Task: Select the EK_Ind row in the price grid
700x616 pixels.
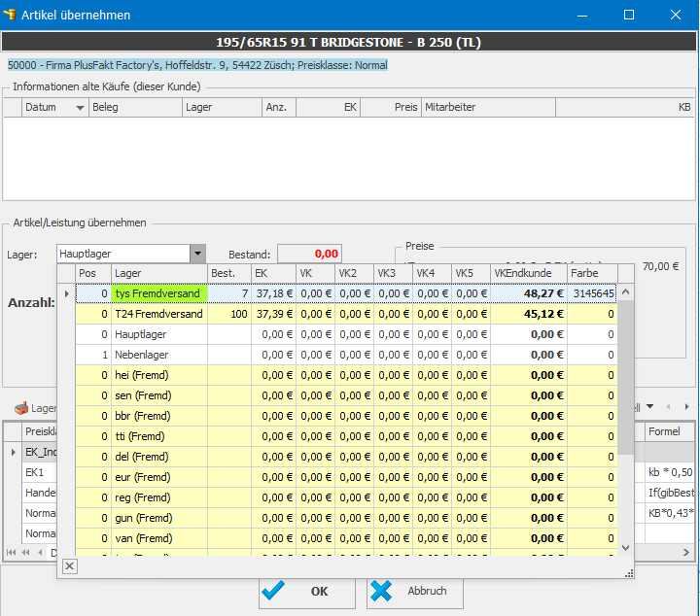Action: click(39, 452)
